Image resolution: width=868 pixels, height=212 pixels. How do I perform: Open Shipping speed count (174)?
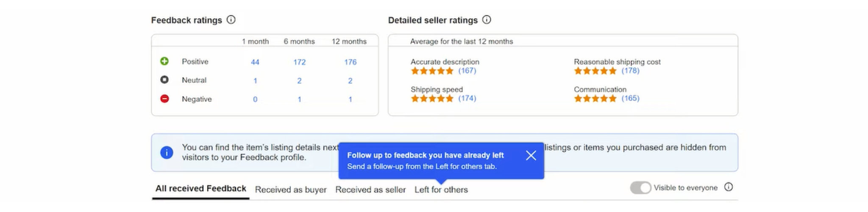click(x=467, y=98)
